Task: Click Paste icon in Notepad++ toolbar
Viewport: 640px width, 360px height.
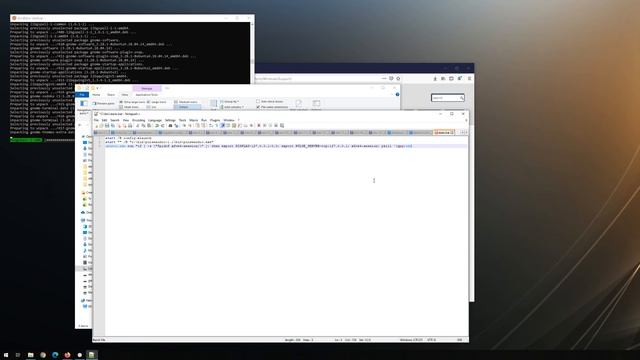Action: 149,126
